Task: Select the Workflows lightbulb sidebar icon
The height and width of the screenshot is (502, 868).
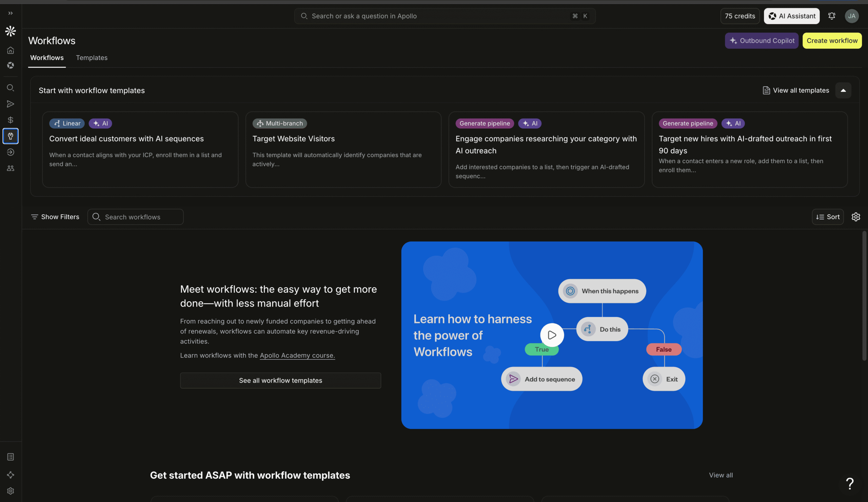Action: point(11,136)
